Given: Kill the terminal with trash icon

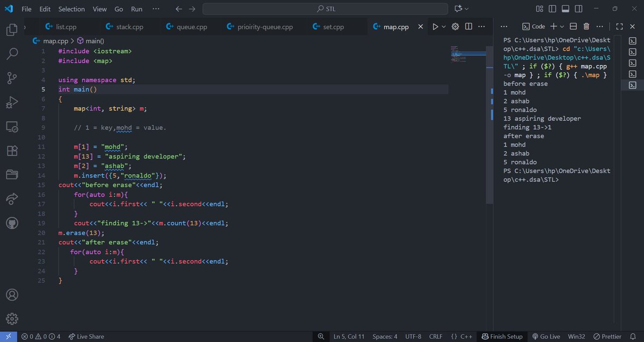Looking at the screenshot, I should 586,26.
